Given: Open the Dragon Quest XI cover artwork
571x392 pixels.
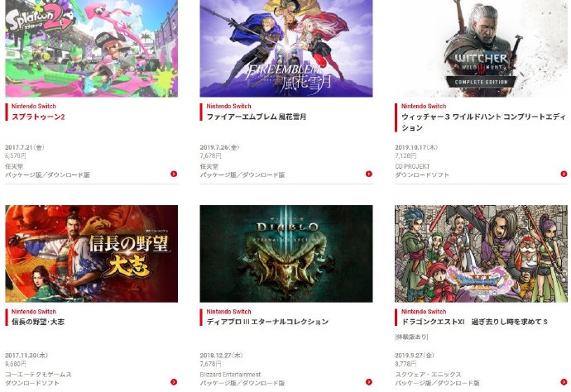Looking at the screenshot, I should tap(481, 254).
